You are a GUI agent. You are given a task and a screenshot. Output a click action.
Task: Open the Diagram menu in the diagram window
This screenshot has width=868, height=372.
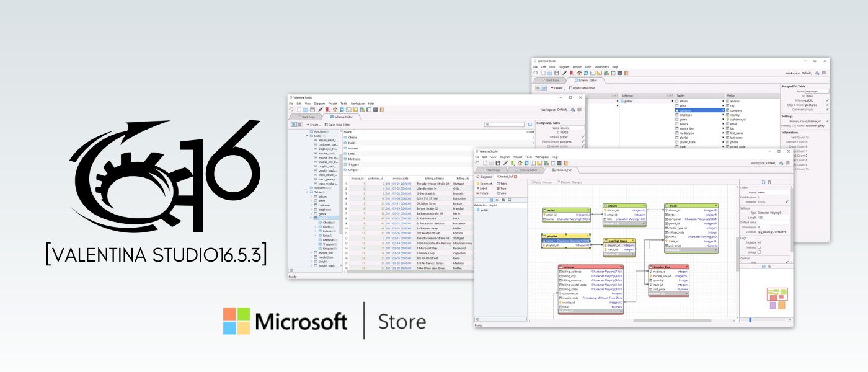pyautogui.click(x=505, y=157)
